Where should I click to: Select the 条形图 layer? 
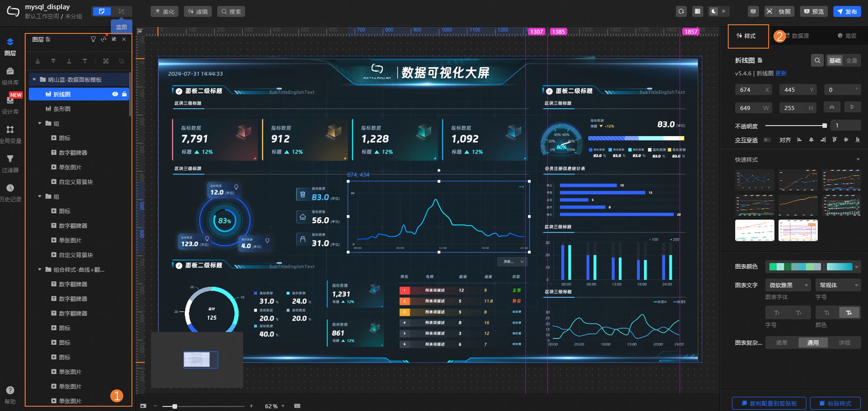click(79, 109)
